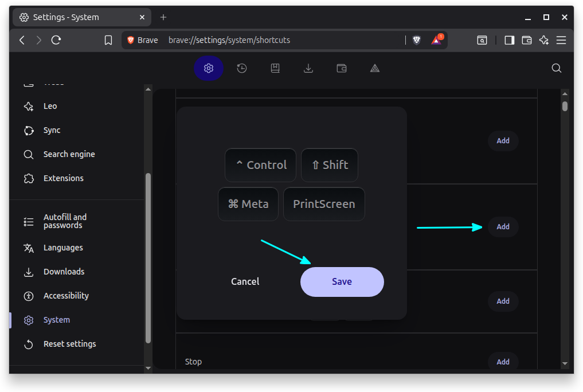Bookmark this page with bookmark icon

(x=108, y=40)
